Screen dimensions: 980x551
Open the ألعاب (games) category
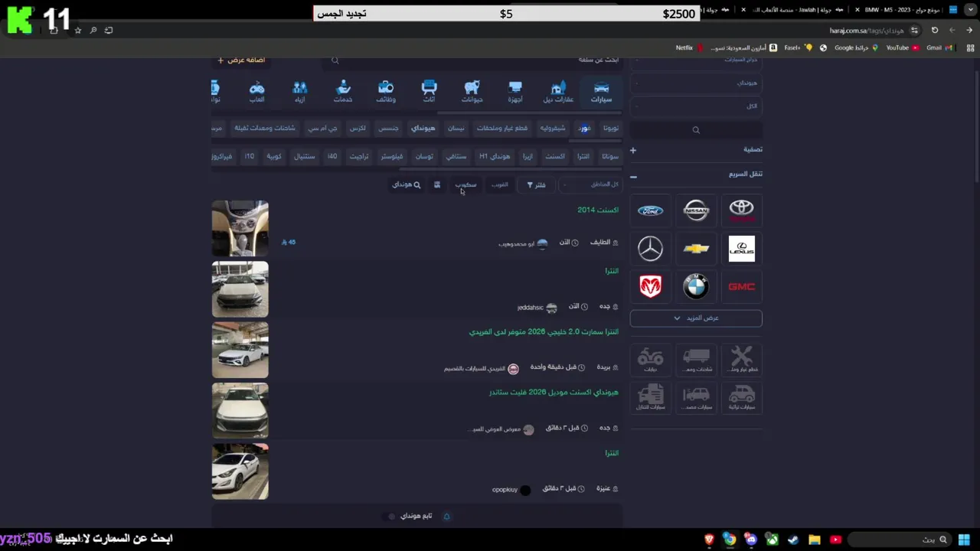click(257, 92)
